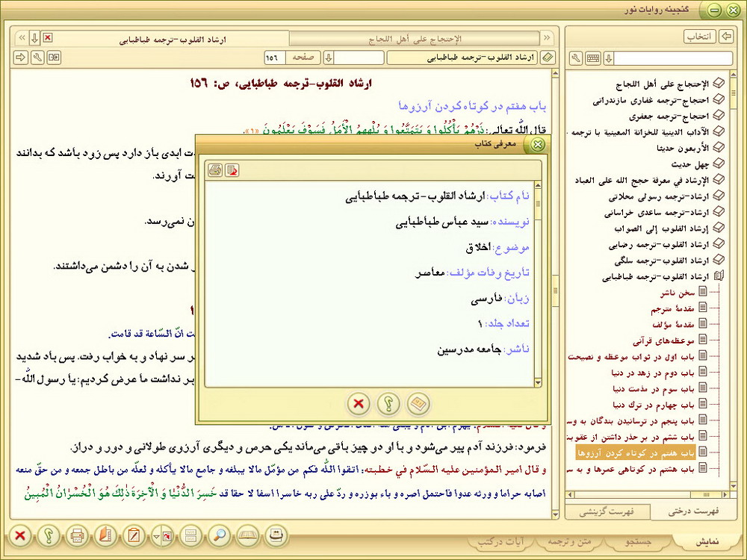Switch to the جستجو tab
This screenshot has width=747, height=560.
coord(639,542)
